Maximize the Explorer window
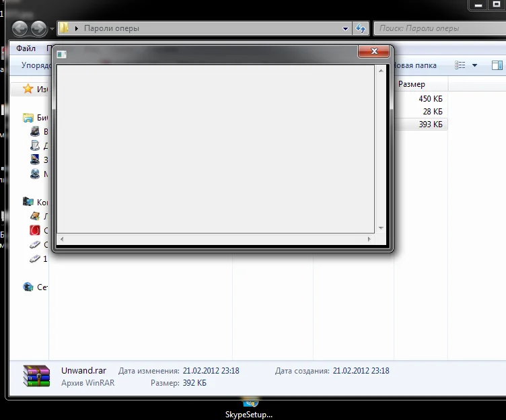This screenshot has height=420, width=506. pyautogui.click(x=497, y=5)
